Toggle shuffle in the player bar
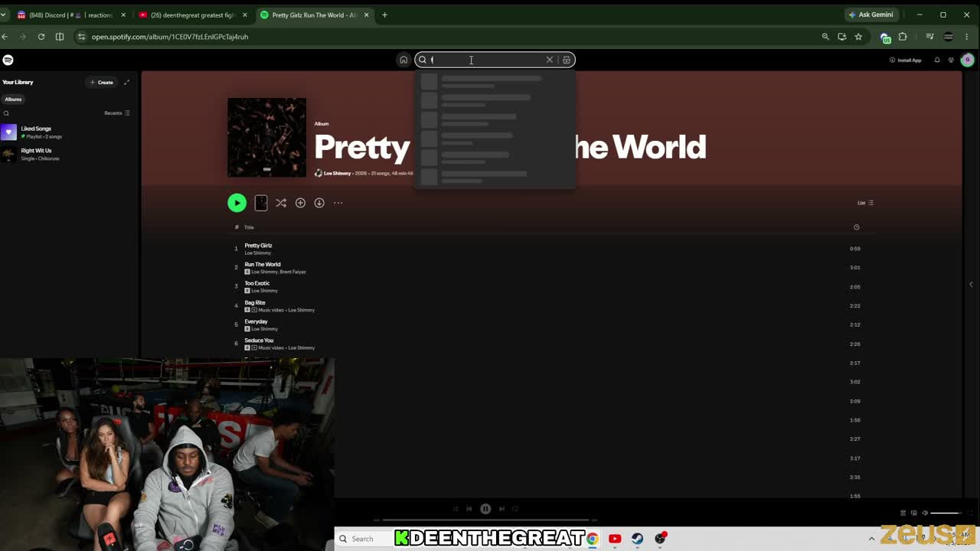 (456, 509)
